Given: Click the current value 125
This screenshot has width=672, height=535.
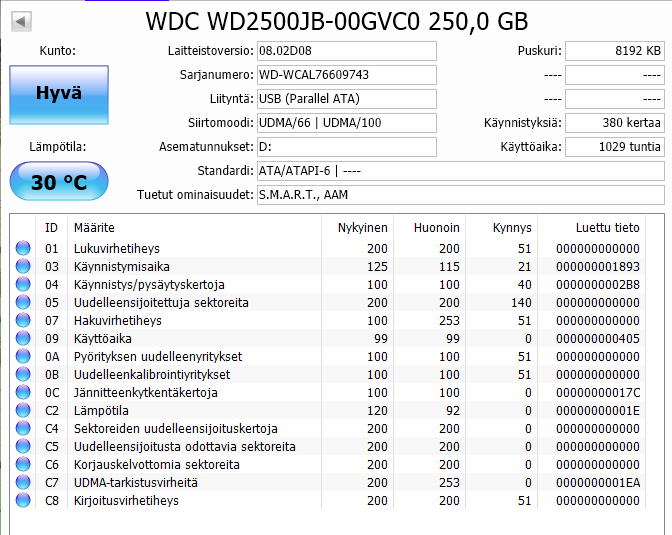Looking at the screenshot, I should coord(377,267).
